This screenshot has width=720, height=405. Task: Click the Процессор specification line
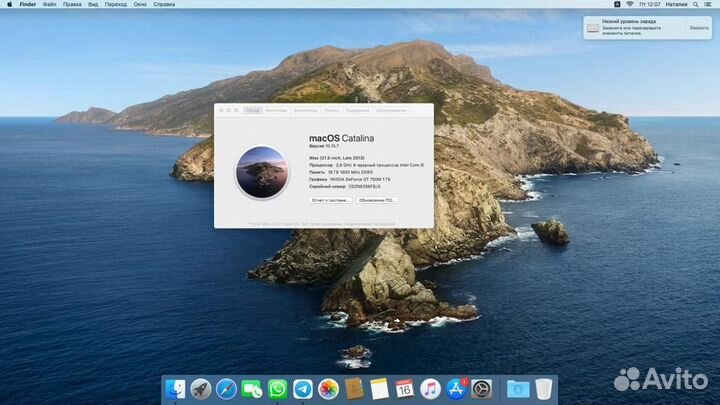click(366, 165)
